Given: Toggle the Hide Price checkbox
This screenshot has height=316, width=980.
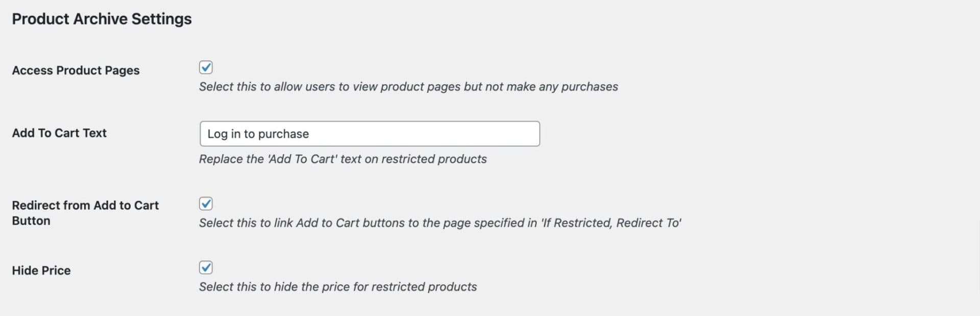Looking at the screenshot, I should 206,268.
